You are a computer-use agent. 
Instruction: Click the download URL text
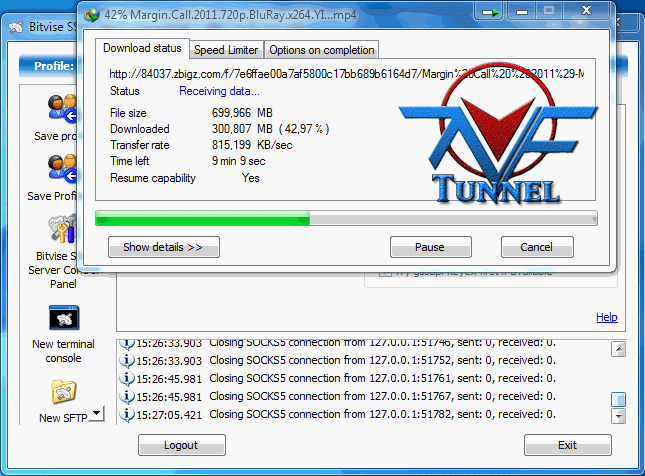pyautogui.click(x=346, y=74)
